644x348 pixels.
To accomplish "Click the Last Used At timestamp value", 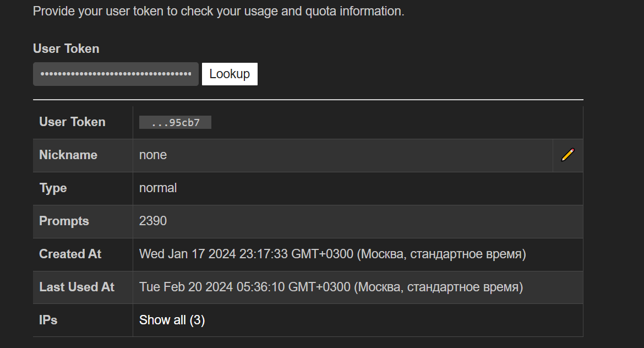I will pos(331,287).
